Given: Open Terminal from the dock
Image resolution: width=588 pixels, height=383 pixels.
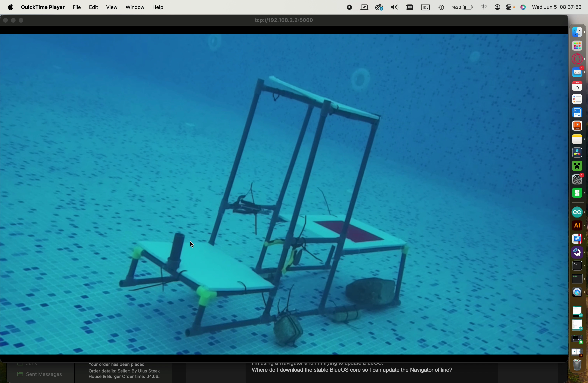Looking at the screenshot, I should 577,266.
